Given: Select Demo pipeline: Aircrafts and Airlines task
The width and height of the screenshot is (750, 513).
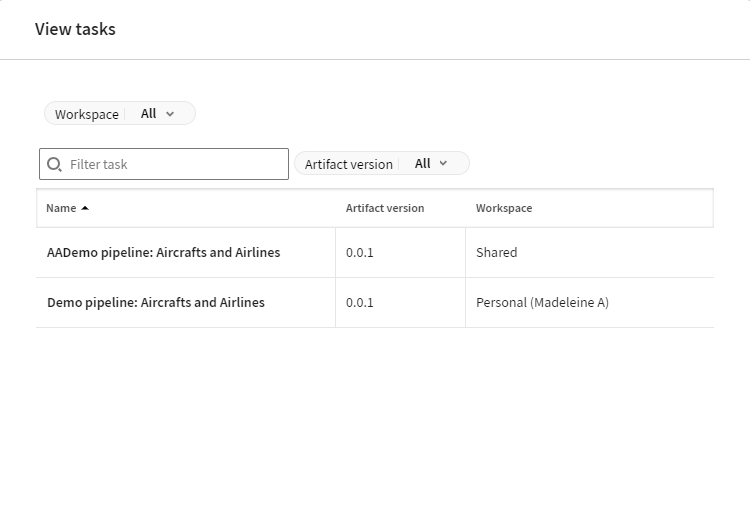Looking at the screenshot, I should (156, 303).
